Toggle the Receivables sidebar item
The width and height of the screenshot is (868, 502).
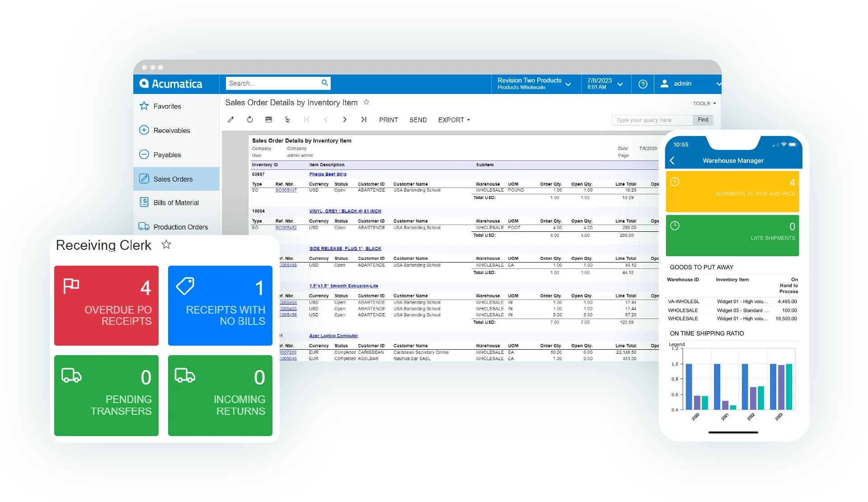172,130
